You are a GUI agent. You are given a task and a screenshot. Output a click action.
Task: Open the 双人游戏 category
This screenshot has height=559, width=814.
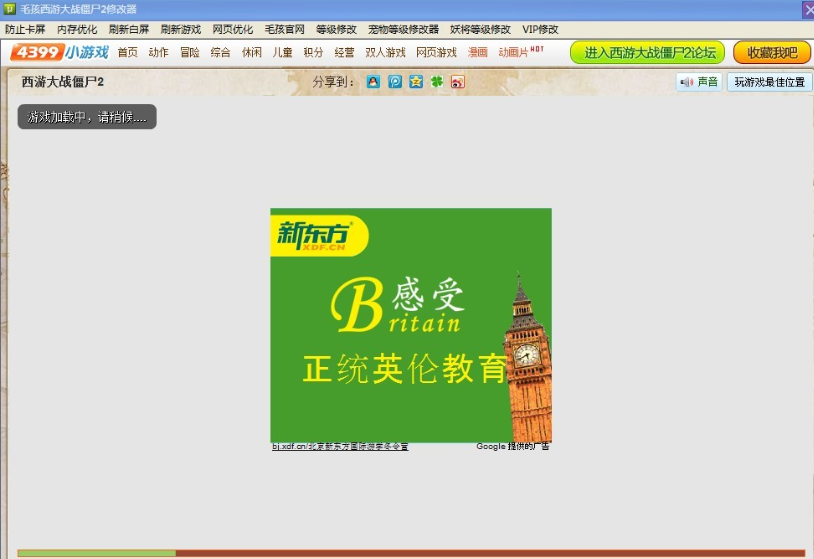point(385,52)
